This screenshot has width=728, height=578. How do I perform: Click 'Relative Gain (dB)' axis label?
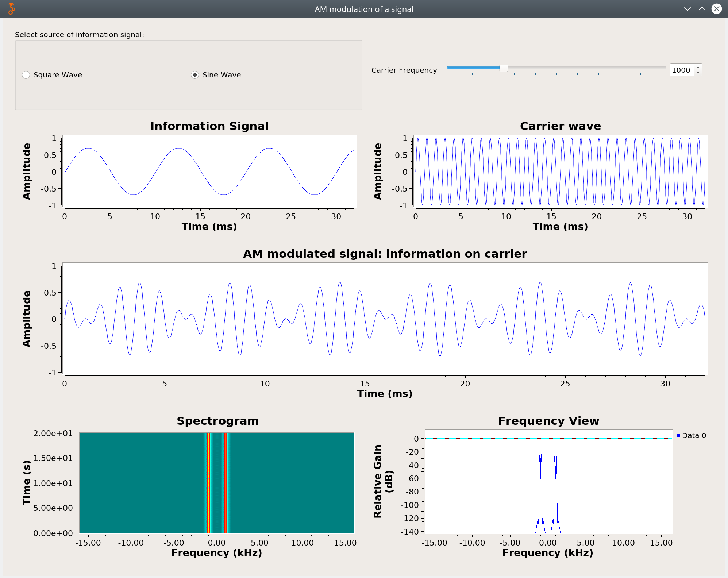(x=383, y=481)
